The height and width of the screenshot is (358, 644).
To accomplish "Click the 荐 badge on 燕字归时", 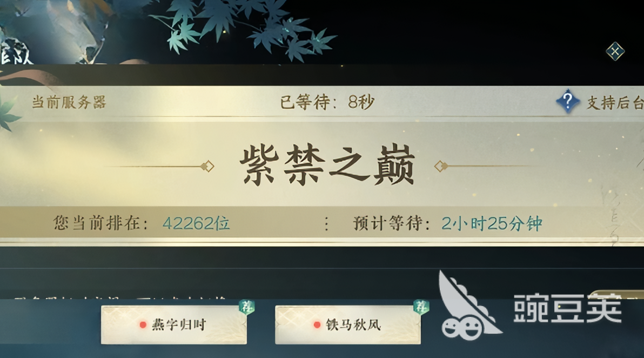I will point(247,307).
